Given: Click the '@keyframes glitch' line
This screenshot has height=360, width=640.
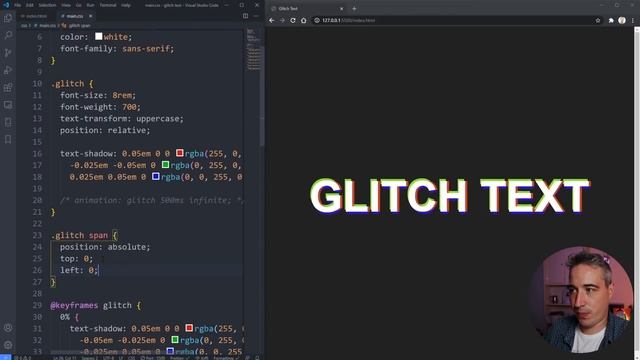Looking at the screenshot, I should [96, 305].
